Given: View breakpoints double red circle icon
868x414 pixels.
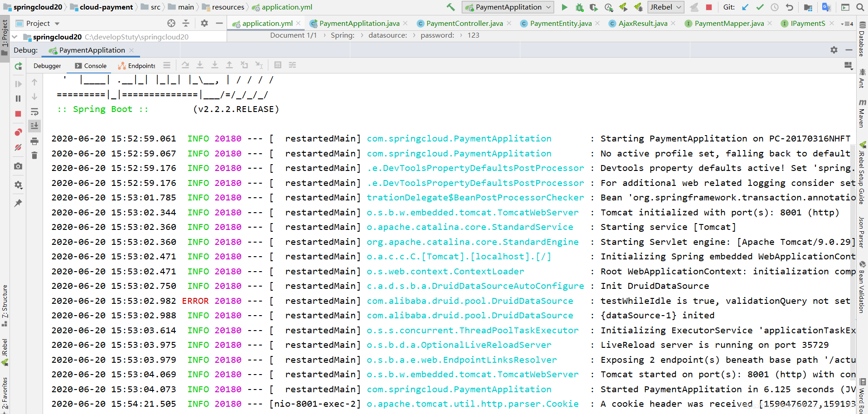Looking at the screenshot, I should [x=18, y=132].
